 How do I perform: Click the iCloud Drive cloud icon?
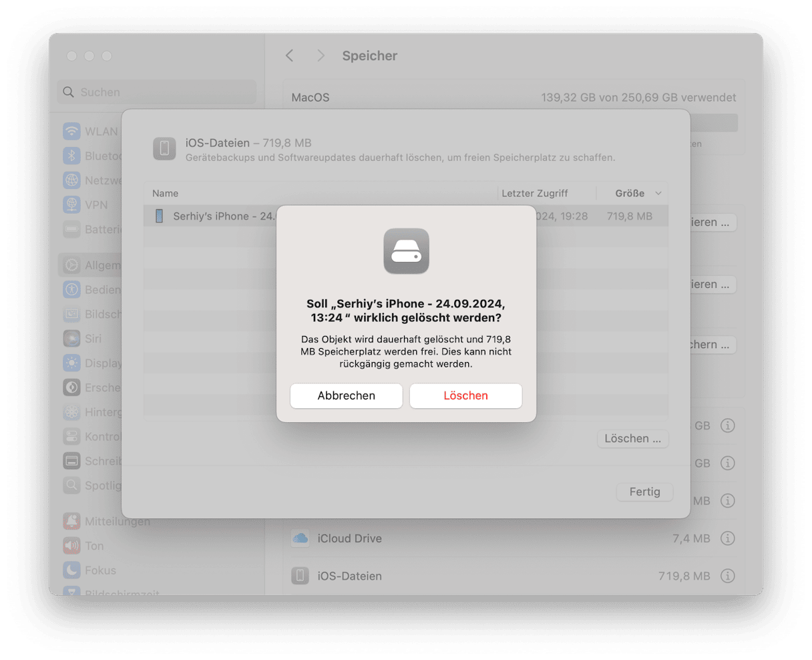pyautogui.click(x=300, y=538)
